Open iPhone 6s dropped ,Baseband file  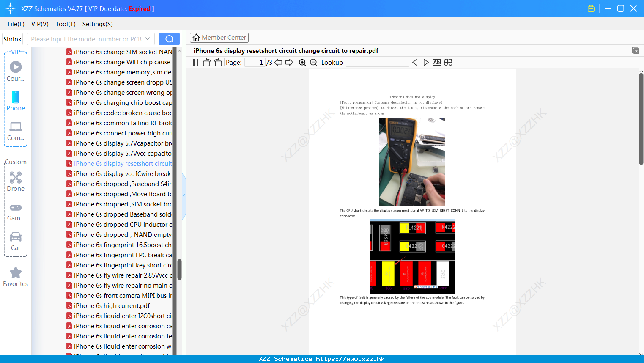coord(119,184)
